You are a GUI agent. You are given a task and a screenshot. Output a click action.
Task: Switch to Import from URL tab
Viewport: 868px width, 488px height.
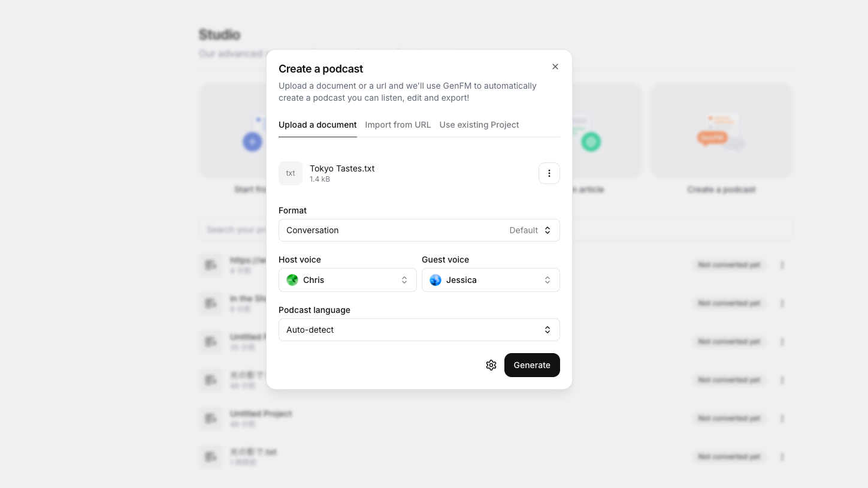coord(398,125)
